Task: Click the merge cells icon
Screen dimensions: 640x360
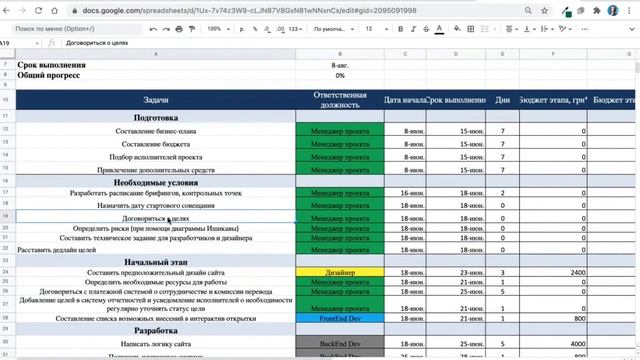Action: tap(484, 29)
